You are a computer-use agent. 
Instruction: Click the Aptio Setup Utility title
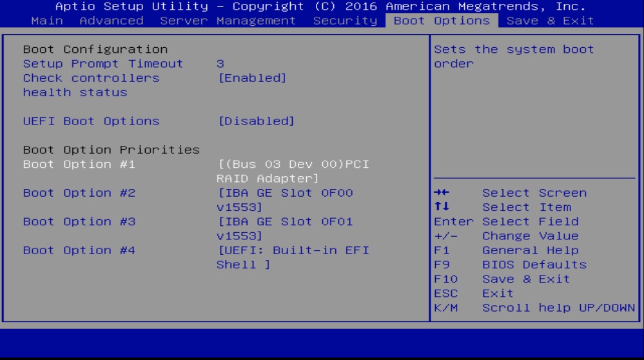coord(320,6)
